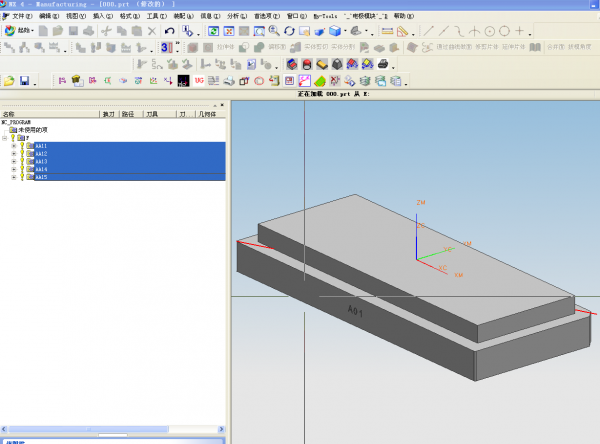Click the 名称 (Name) column header
Viewport: 600px width, 444px height.
point(50,114)
